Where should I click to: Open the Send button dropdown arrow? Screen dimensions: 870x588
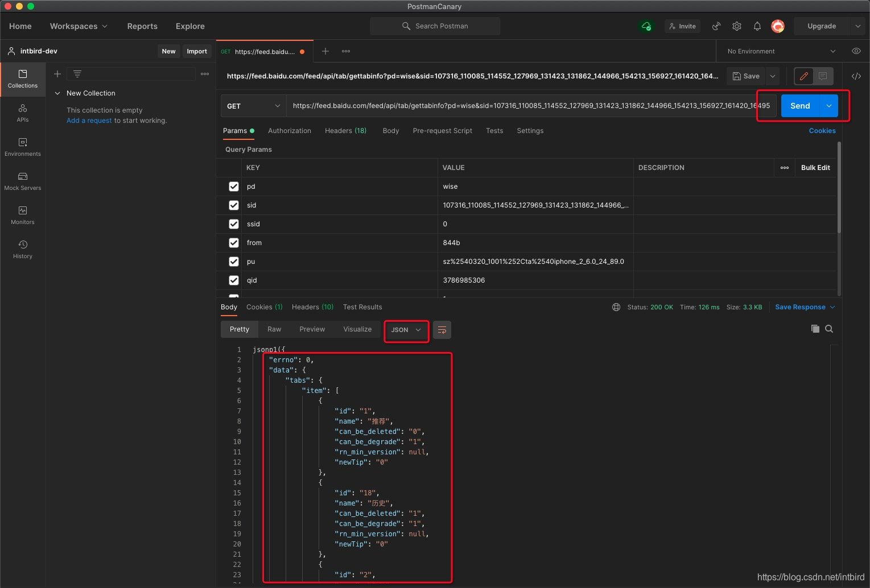click(x=829, y=106)
